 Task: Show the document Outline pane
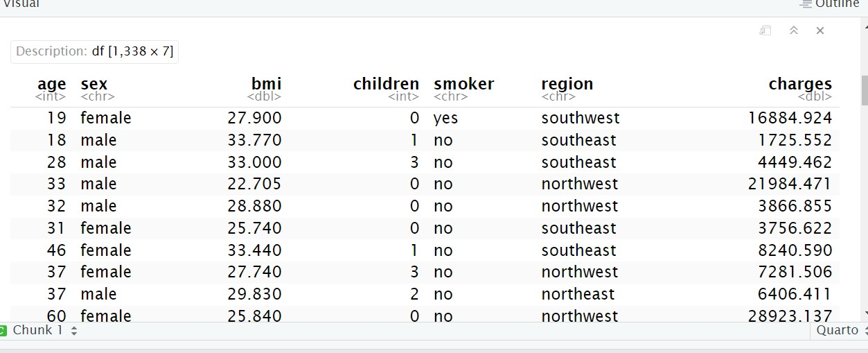pos(836,4)
